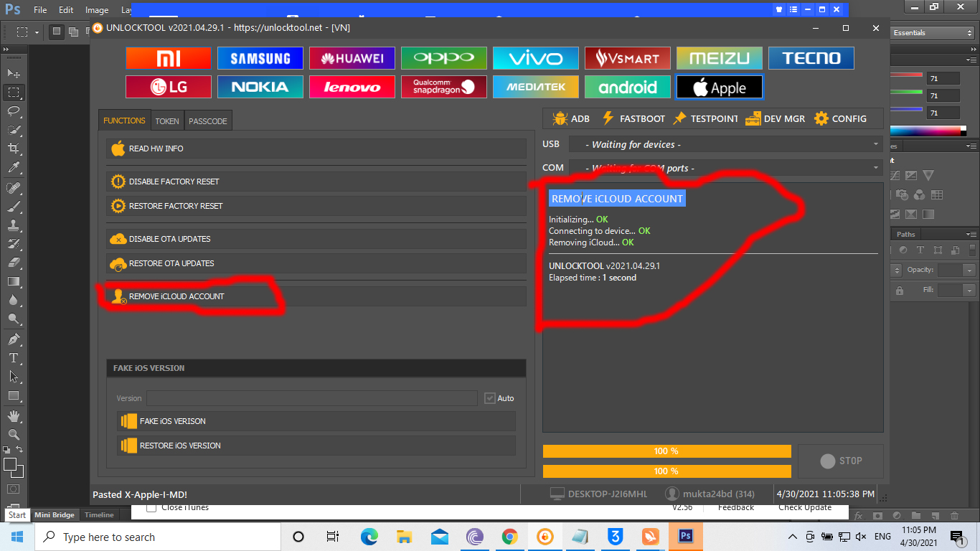The width and height of the screenshot is (980, 551).
Task: Switch to the PASSCODE tab
Action: pos(208,121)
